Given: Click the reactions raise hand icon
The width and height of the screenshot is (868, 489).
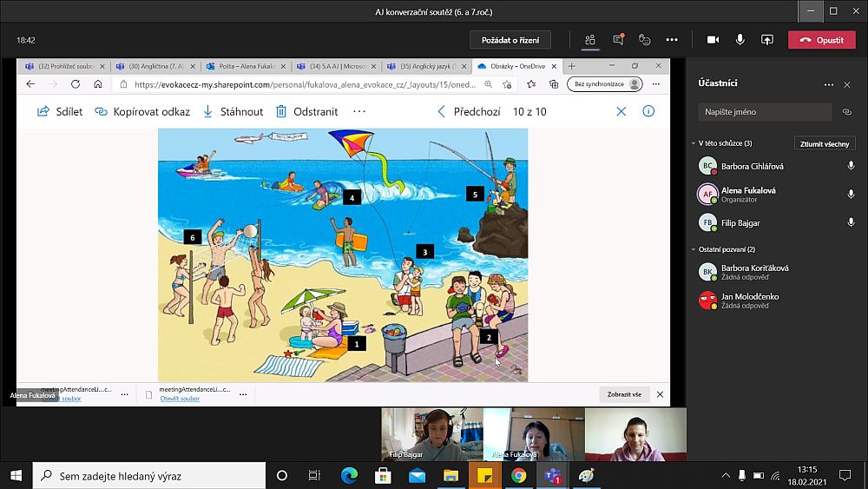Looking at the screenshot, I should tap(644, 40).
